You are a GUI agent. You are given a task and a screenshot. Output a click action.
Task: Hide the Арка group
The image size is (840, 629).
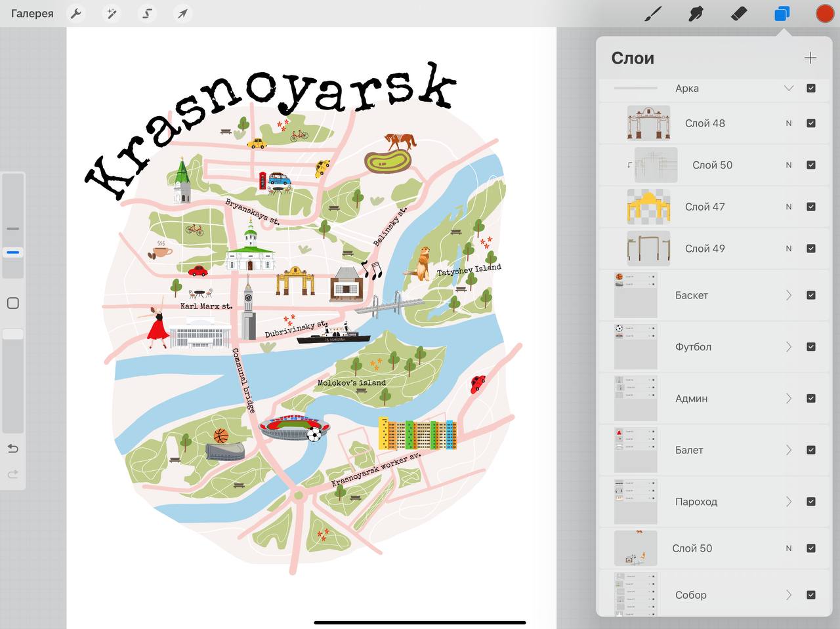click(811, 88)
